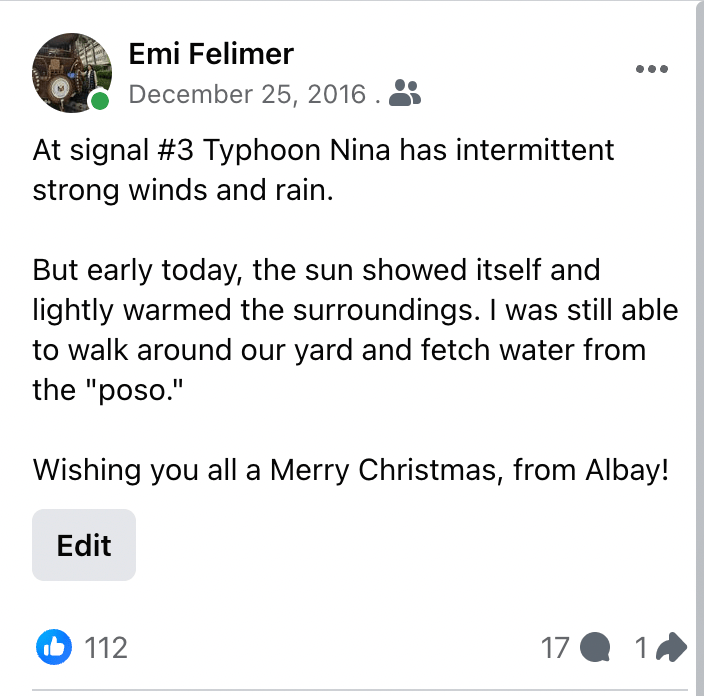Viewport: 704px width, 696px height.
Task: Click the share count number 1
Action: tap(641, 648)
